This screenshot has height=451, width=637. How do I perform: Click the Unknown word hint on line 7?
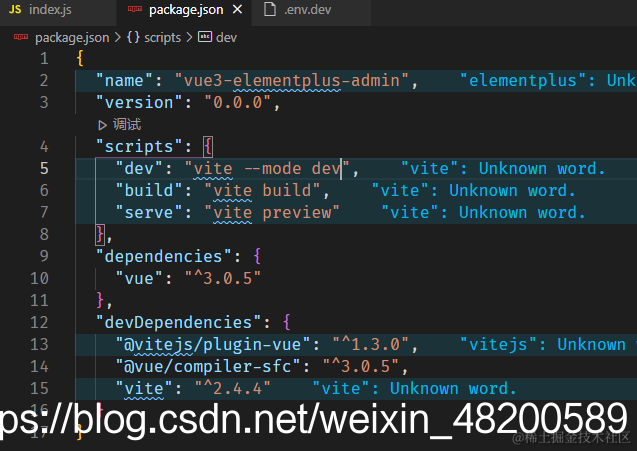tap(483, 212)
